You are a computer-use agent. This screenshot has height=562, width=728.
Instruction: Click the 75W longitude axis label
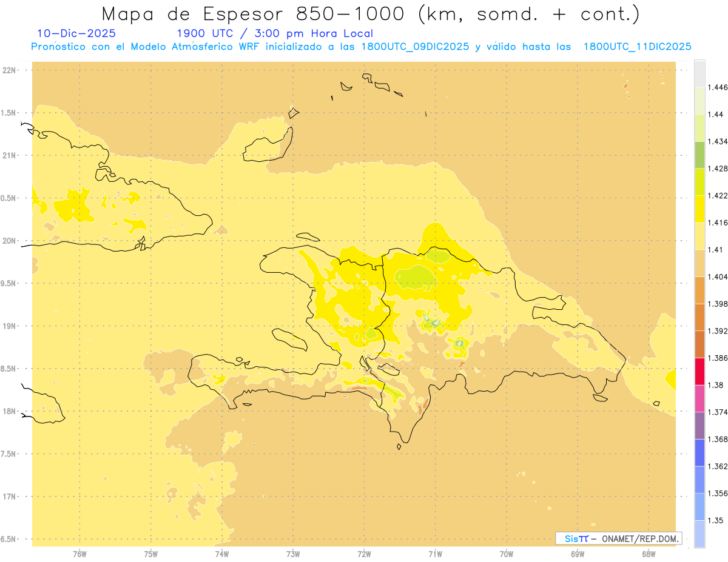click(150, 554)
